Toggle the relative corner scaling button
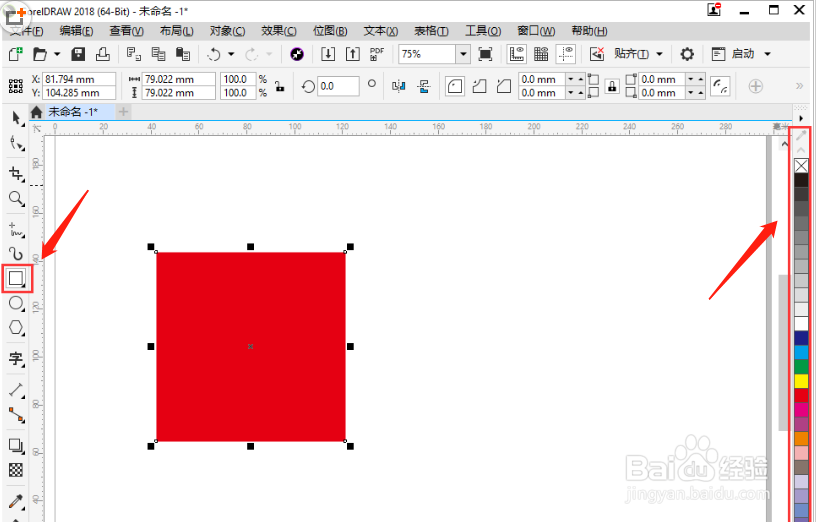 721,86
